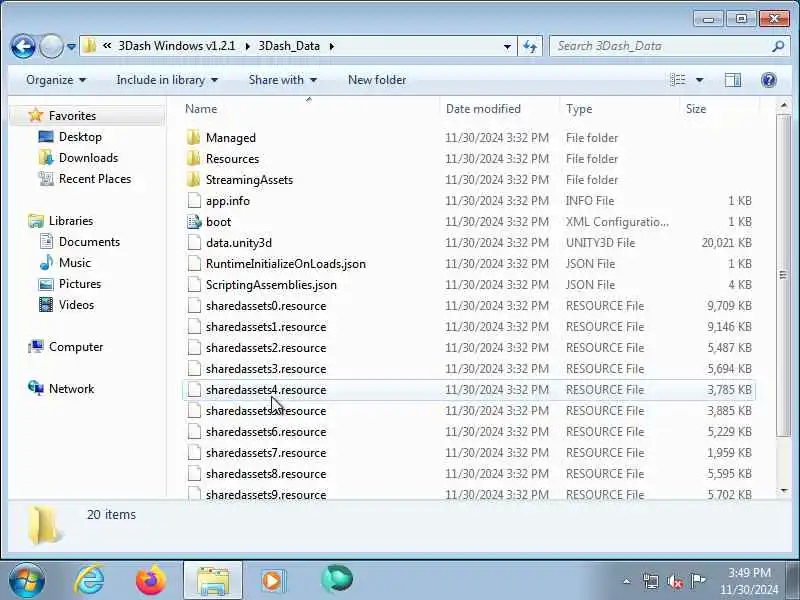Open Downloads in the Favorites list
Image resolution: width=800 pixels, height=600 pixels.
[x=88, y=158]
